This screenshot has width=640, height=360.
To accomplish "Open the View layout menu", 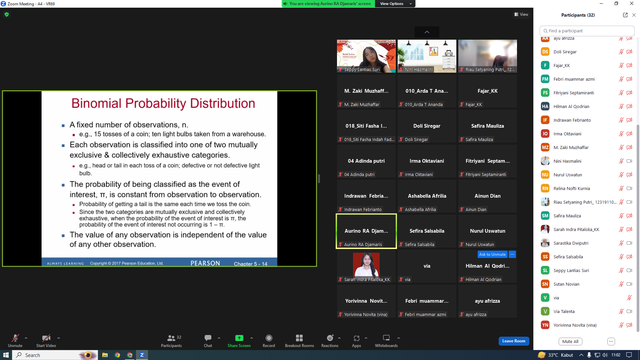I will coord(521,14).
